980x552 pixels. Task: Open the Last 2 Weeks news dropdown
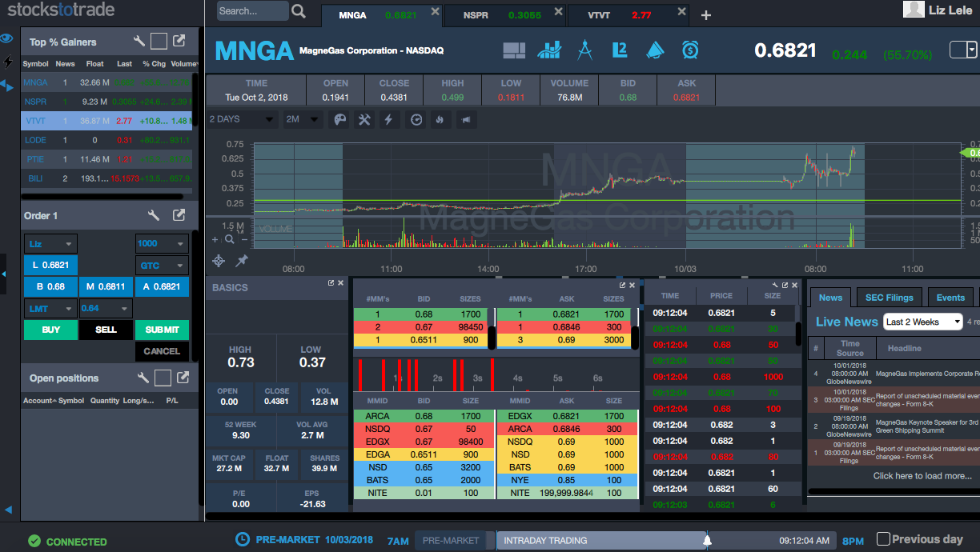tap(922, 322)
